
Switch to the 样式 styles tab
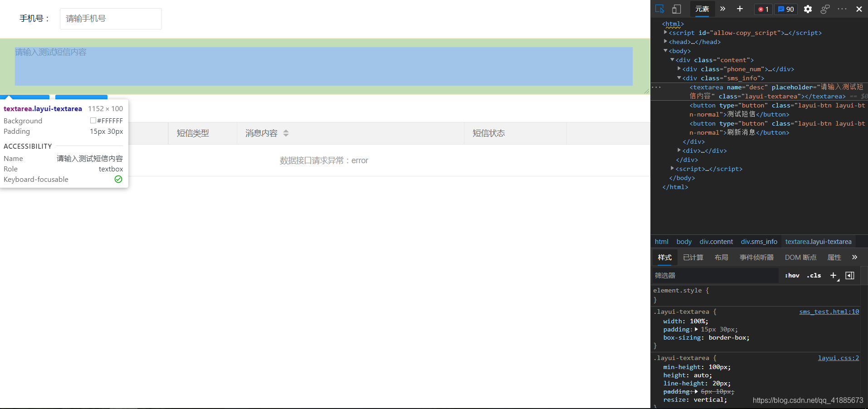[665, 258]
